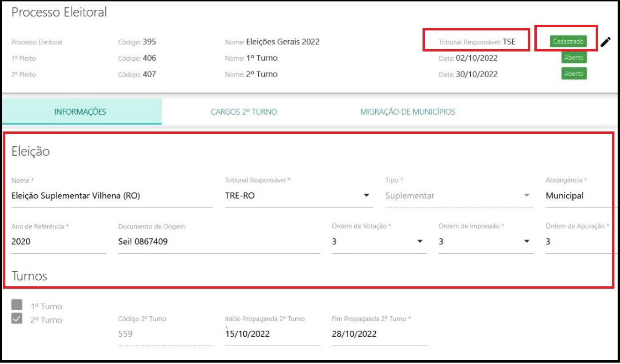Click the green Cadastrado status badge

[x=567, y=42]
